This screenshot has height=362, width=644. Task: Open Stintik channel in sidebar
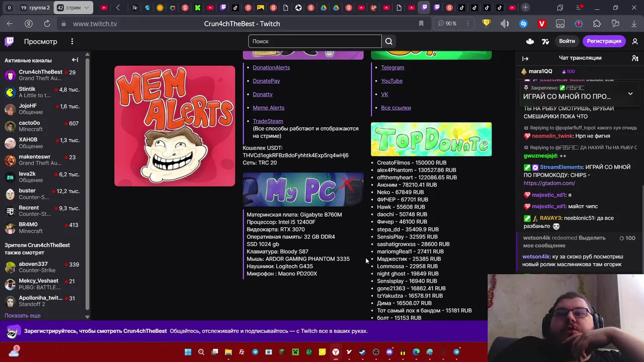(x=42, y=92)
